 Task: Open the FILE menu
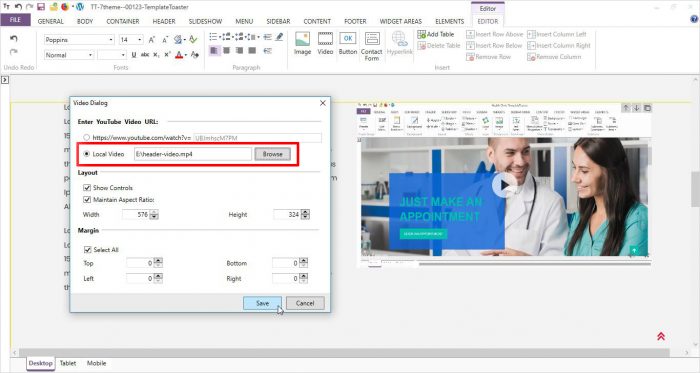coord(15,20)
